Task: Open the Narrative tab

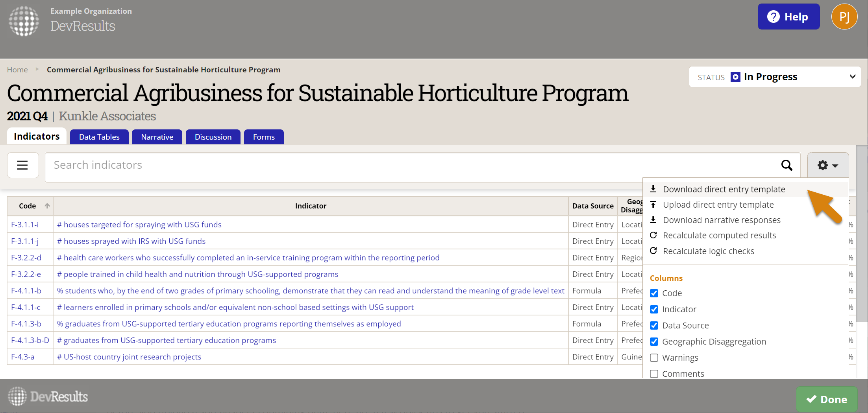Action: 157,137
